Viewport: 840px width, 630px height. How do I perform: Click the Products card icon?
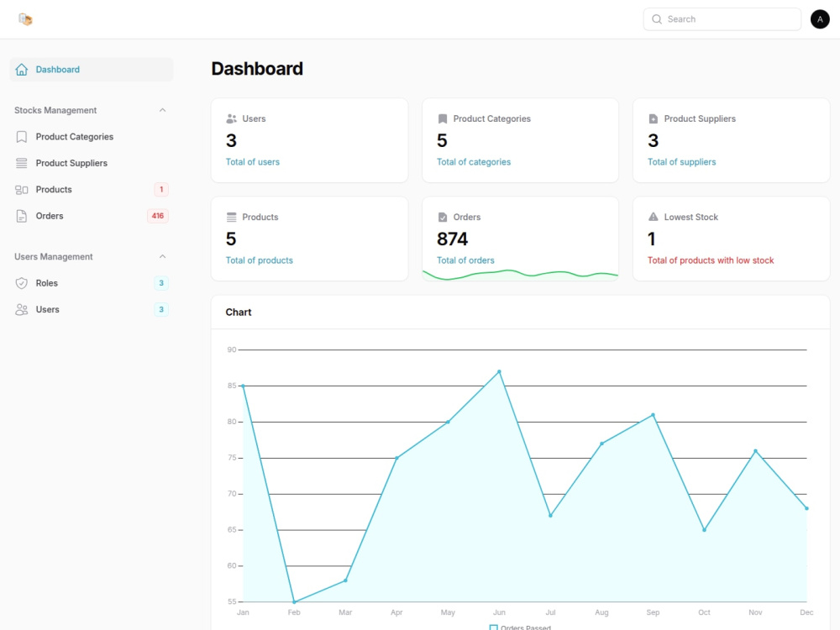(x=232, y=218)
